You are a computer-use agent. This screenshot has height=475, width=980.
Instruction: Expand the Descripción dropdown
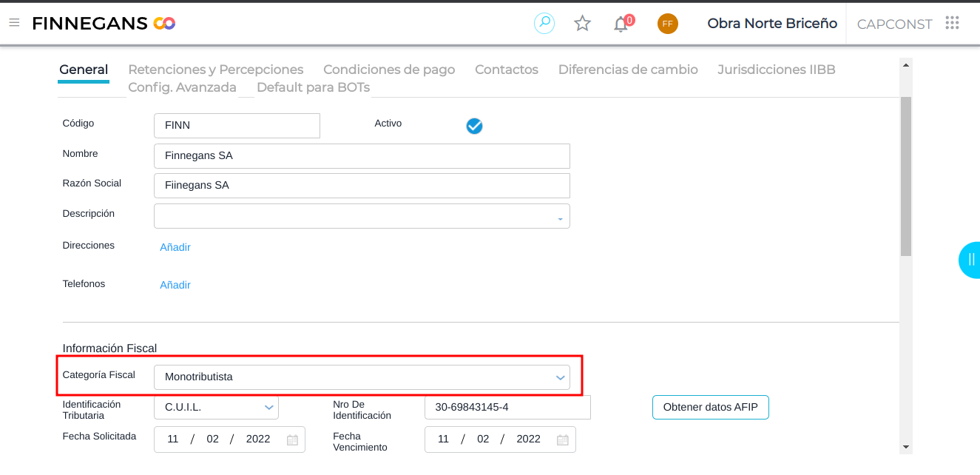pos(560,219)
